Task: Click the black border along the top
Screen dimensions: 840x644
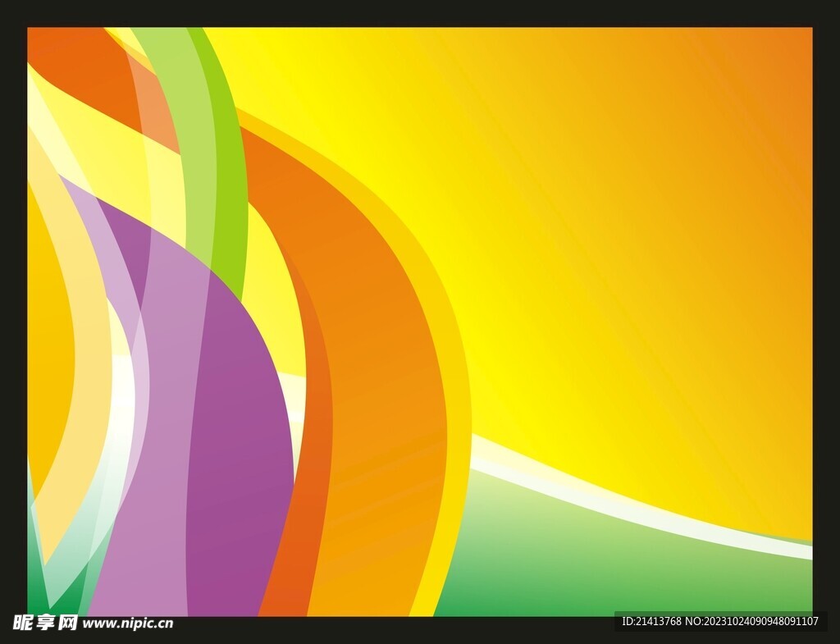Action: click(x=420, y=12)
